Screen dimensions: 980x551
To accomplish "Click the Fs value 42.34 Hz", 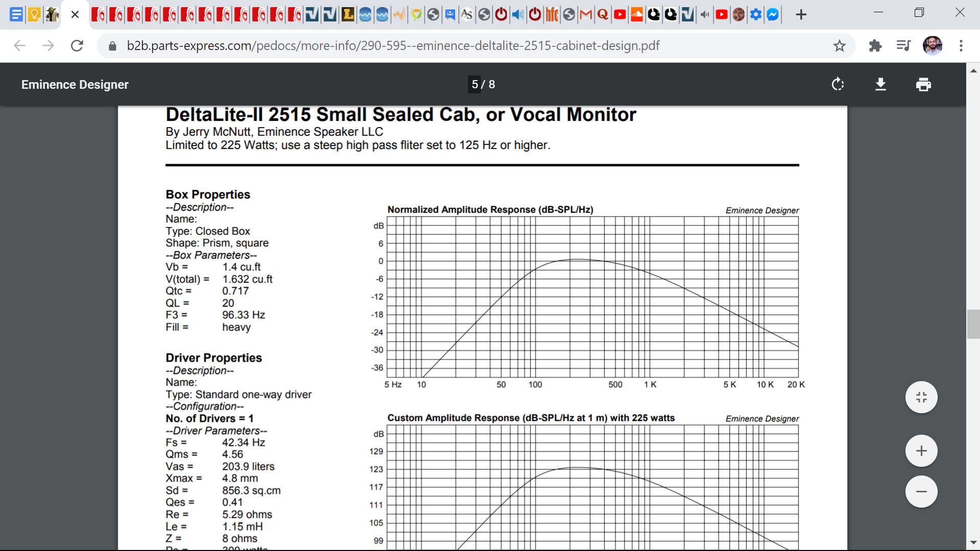I will (x=243, y=442).
